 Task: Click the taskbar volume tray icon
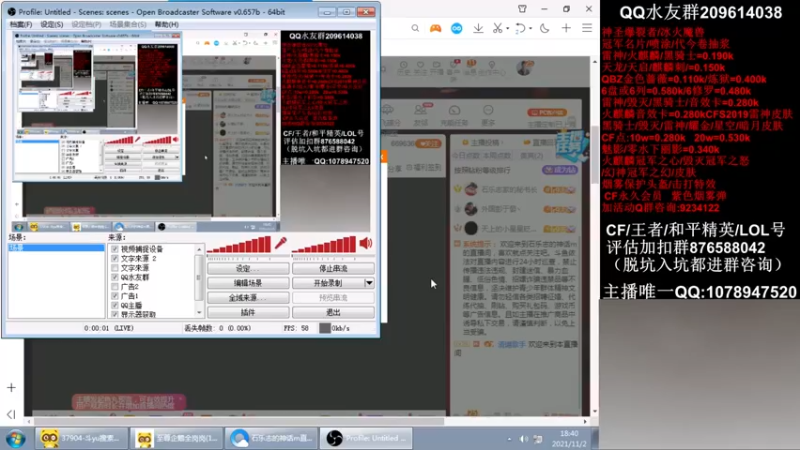click(523, 439)
